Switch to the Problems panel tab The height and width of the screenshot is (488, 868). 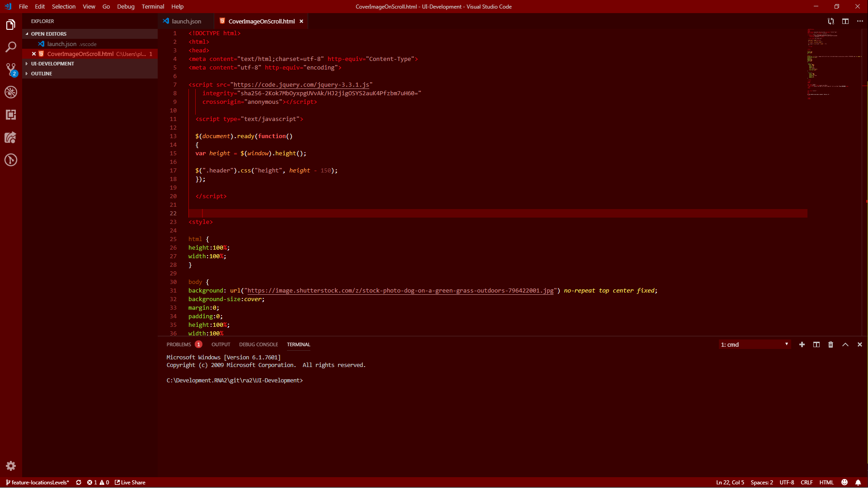pyautogui.click(x=184, y=344)
